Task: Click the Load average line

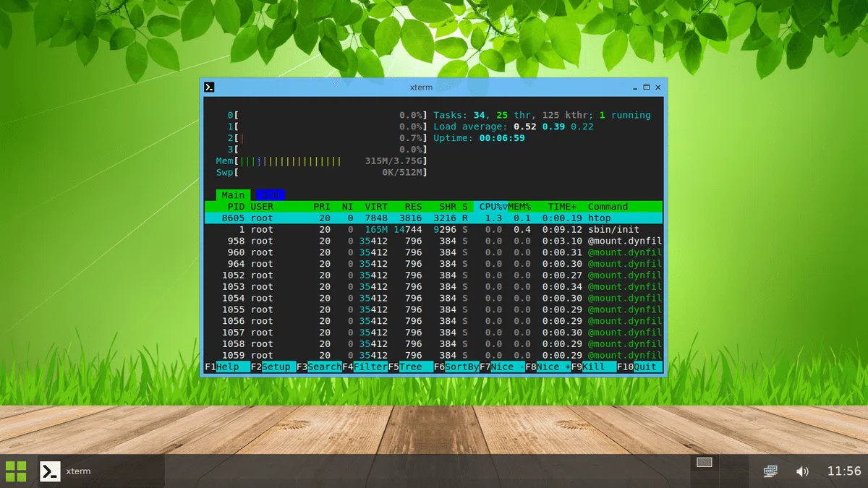Action: pos(514,127)
